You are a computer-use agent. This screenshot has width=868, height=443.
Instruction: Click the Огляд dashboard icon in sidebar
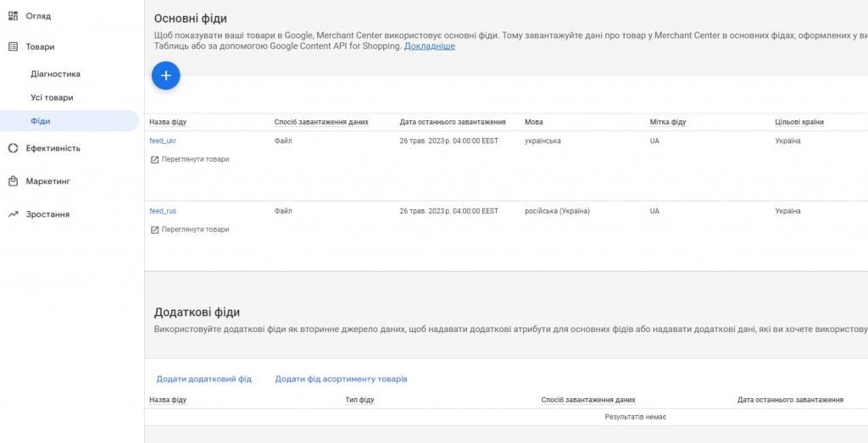(13, 16)
